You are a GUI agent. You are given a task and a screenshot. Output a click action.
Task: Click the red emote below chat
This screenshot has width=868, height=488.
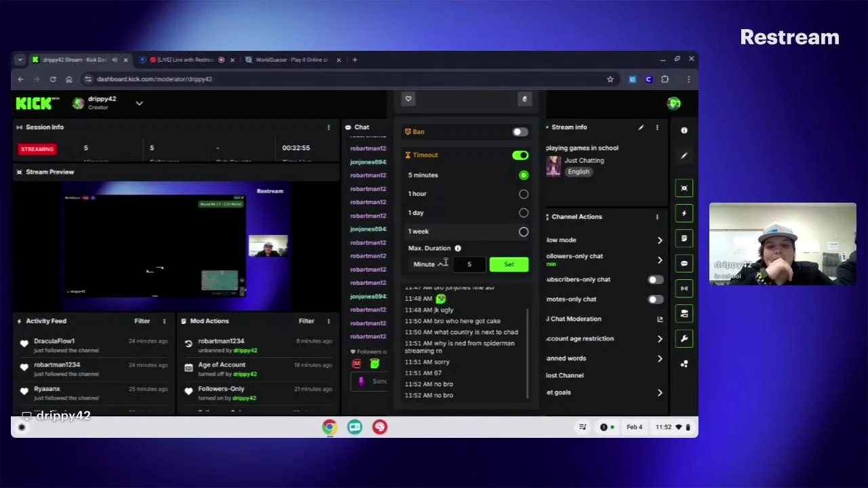coord(357,364)
